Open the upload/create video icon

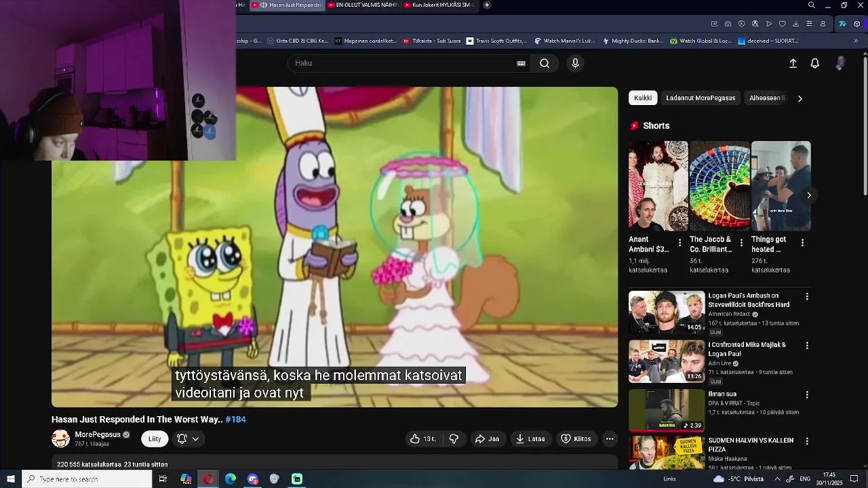pyautogui.click(x=793, y=63)
